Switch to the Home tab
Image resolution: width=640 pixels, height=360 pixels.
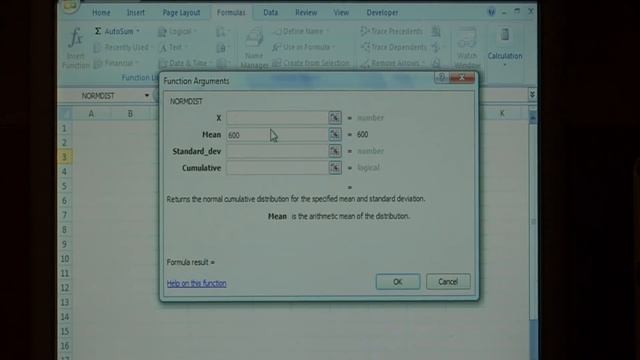click(x=101, y=13)
